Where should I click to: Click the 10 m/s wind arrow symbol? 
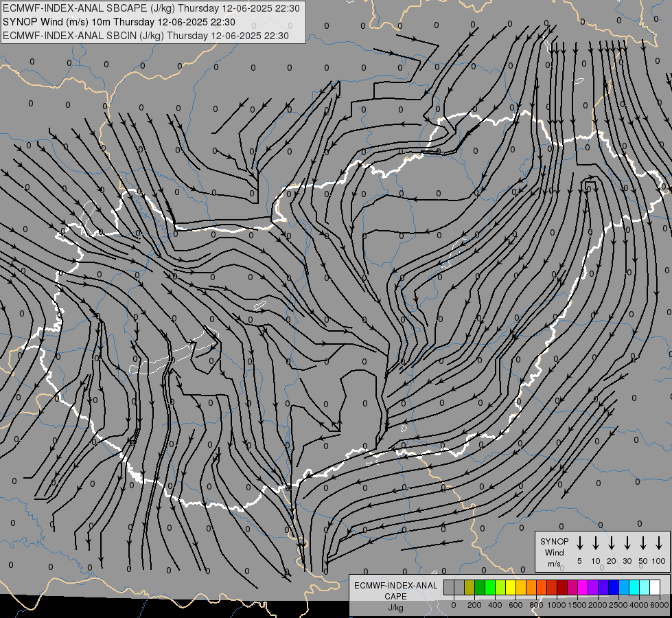(595, 542)
